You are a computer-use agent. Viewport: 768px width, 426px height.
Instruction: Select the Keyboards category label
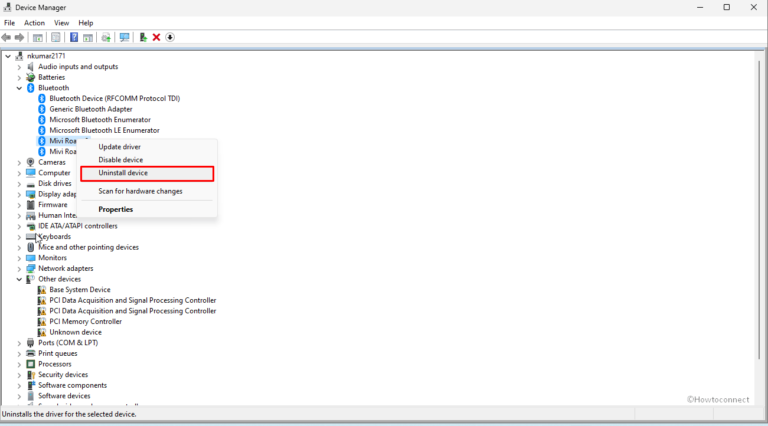pos(54,237)
